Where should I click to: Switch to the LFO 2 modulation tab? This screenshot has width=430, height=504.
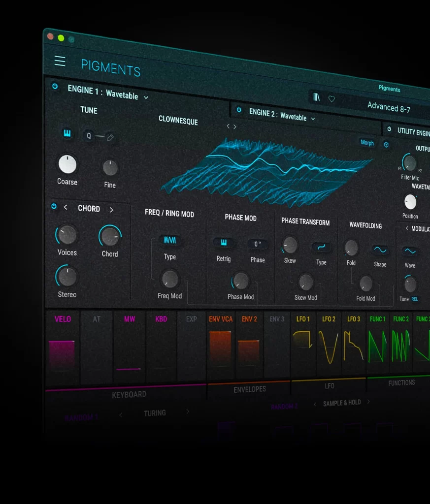pyautogui.click(x=329, y=319)
